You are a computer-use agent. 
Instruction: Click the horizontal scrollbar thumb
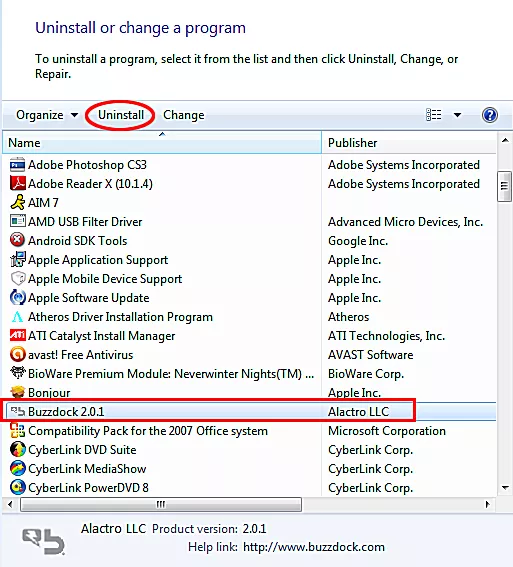click(161, 504)
